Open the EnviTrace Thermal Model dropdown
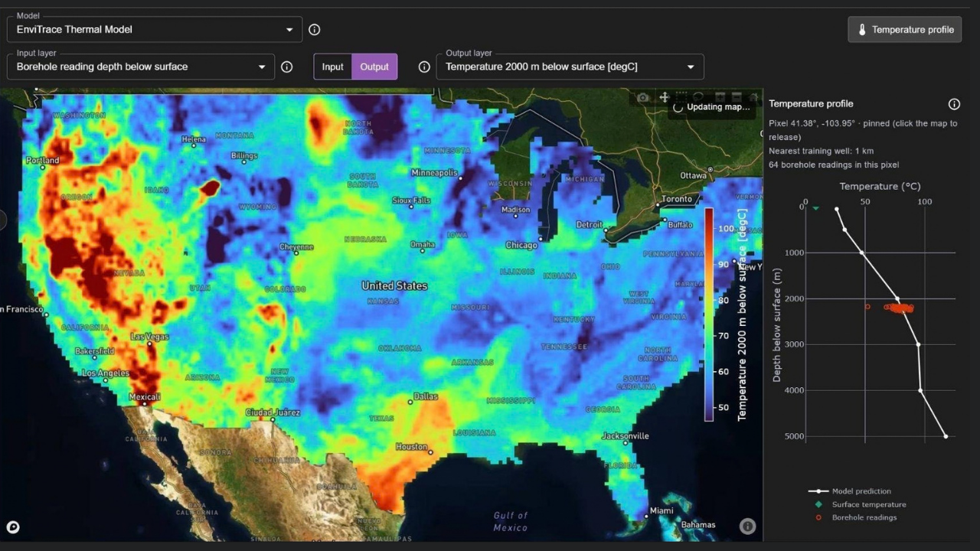This screenshot has height=551, width=980. (155, 30)
